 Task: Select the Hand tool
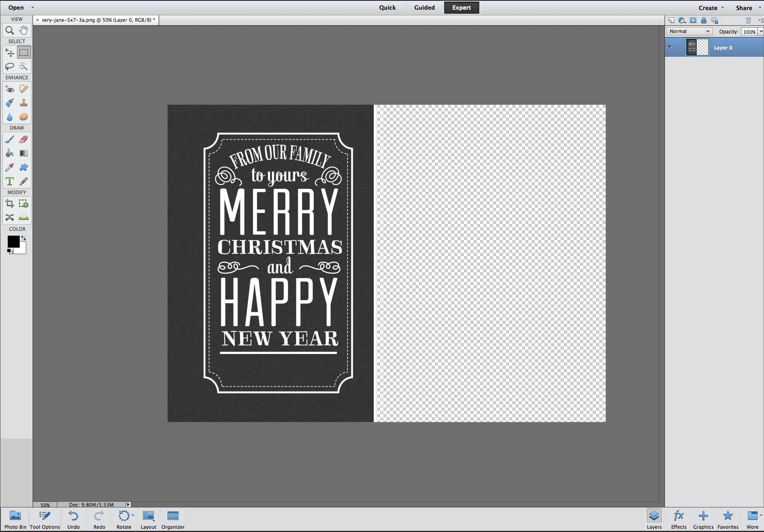(x=24, y=30)
